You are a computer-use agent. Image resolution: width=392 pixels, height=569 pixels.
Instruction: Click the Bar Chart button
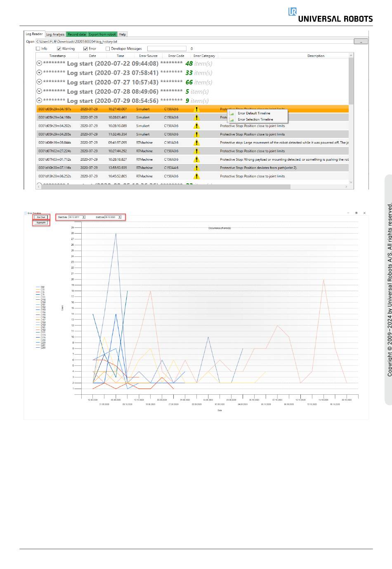tap(41, 217)
